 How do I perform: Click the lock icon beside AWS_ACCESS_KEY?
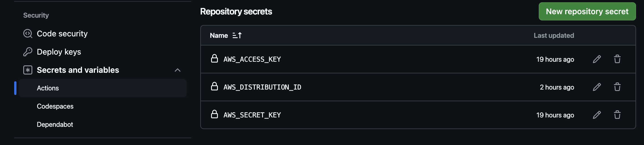(x=214, y=59)
